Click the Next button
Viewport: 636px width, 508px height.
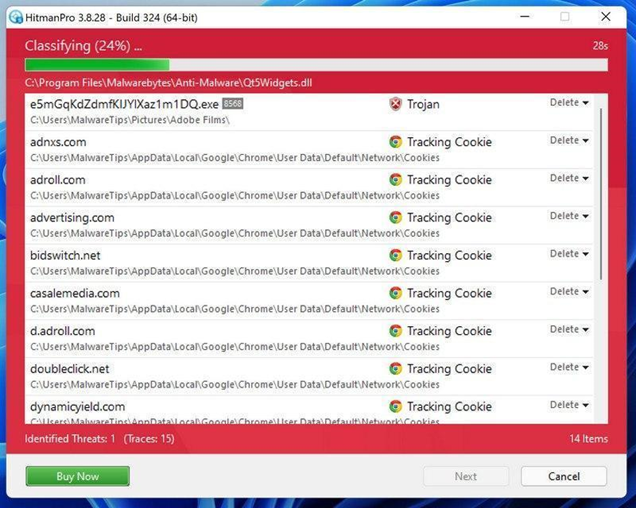pos(466,476)
